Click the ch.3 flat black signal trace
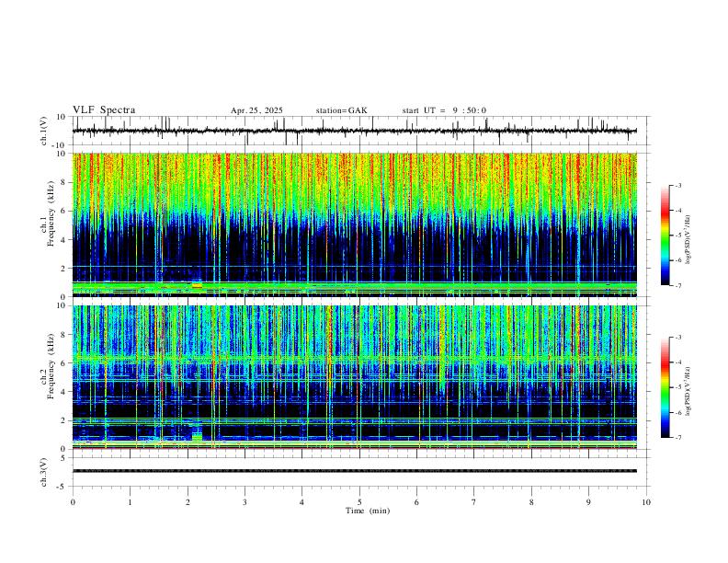 pos(354,471)
